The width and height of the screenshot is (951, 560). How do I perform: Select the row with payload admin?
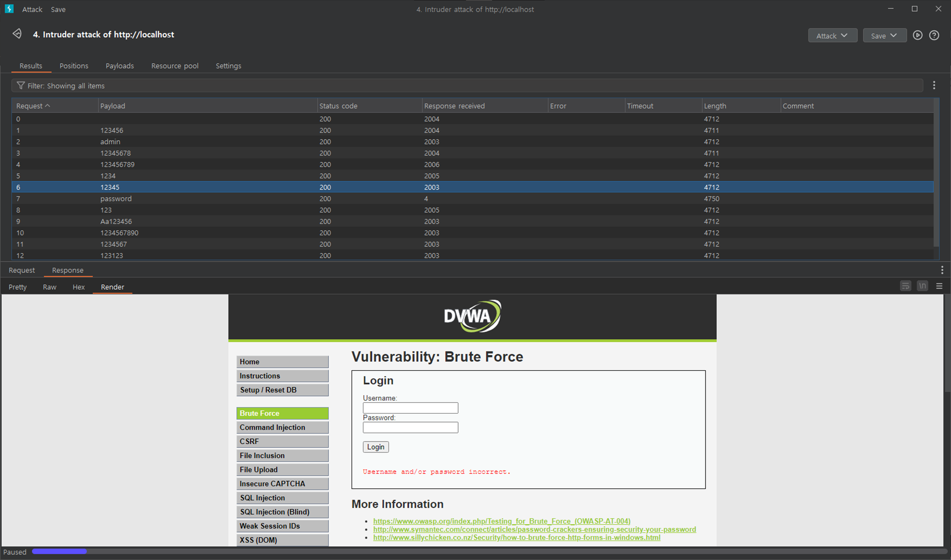tap(473, 141)
